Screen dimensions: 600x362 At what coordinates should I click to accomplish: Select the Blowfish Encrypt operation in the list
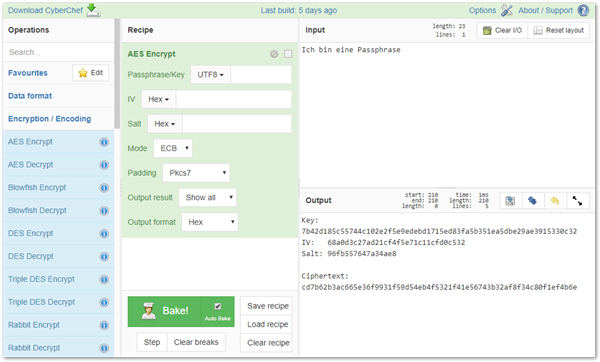coord(59,188)
